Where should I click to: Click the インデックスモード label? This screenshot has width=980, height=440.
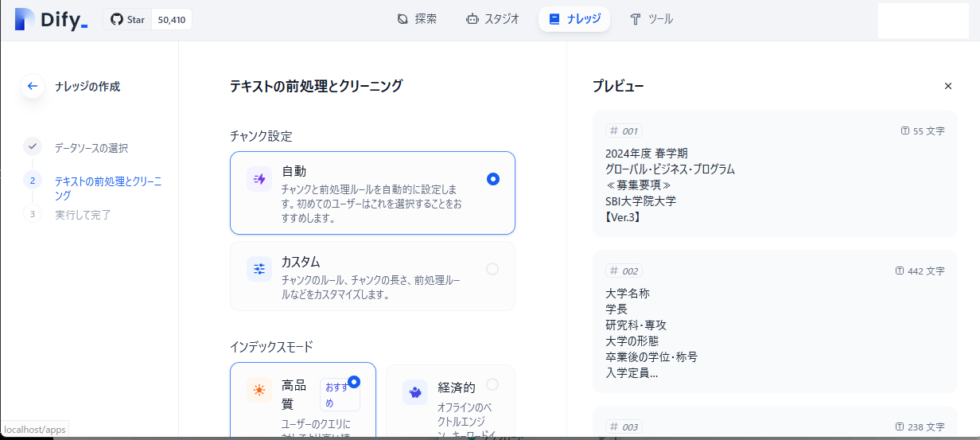click(x=271, y=347)
